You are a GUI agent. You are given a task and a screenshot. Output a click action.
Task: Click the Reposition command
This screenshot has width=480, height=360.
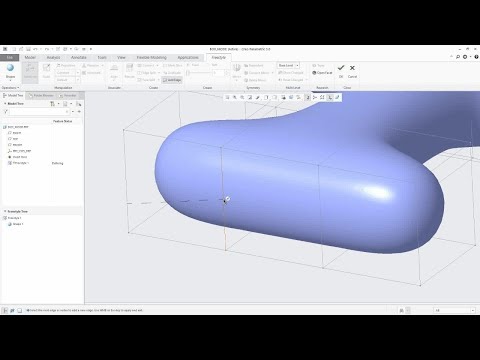(x=66, y=65)
